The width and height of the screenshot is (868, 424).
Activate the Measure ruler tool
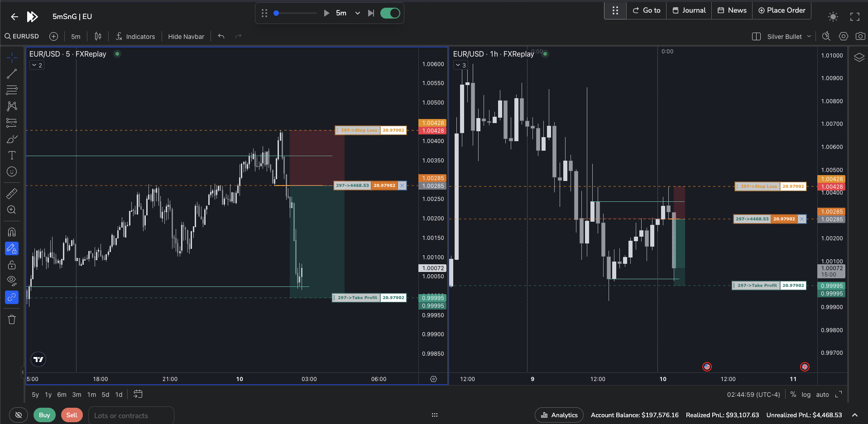tap(12, 193)
